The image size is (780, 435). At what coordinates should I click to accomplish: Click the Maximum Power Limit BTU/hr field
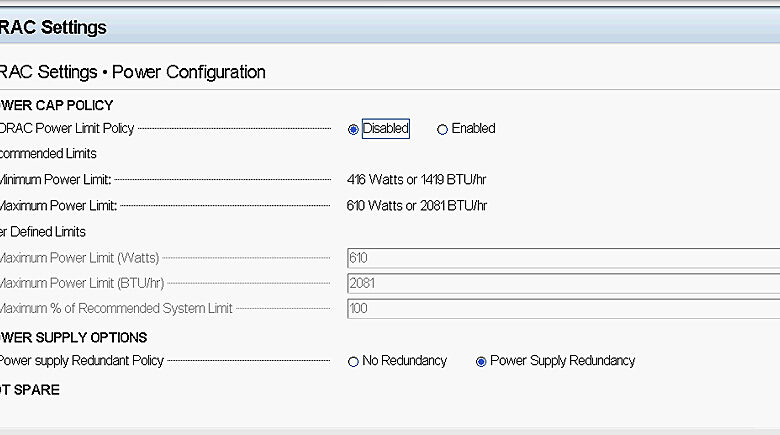click(563, 283)
